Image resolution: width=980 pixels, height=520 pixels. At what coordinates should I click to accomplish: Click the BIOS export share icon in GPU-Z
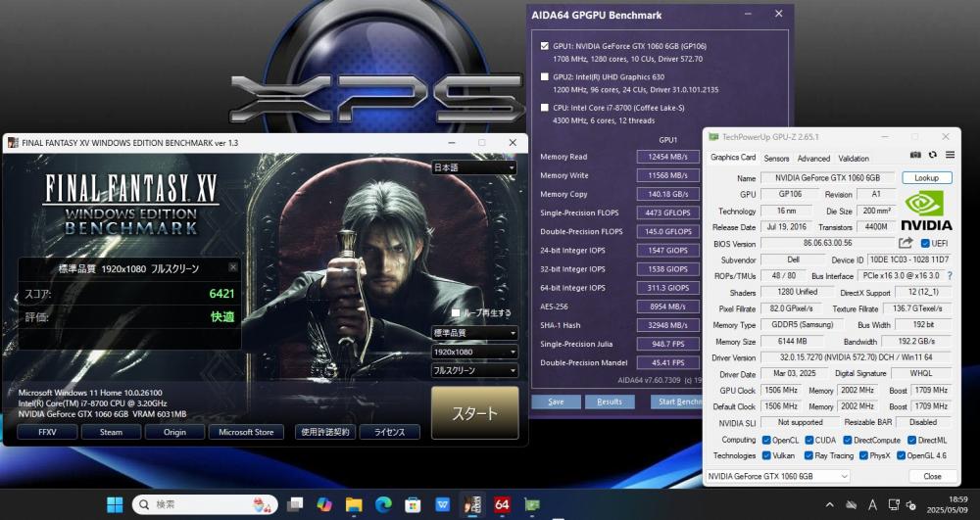906,243
